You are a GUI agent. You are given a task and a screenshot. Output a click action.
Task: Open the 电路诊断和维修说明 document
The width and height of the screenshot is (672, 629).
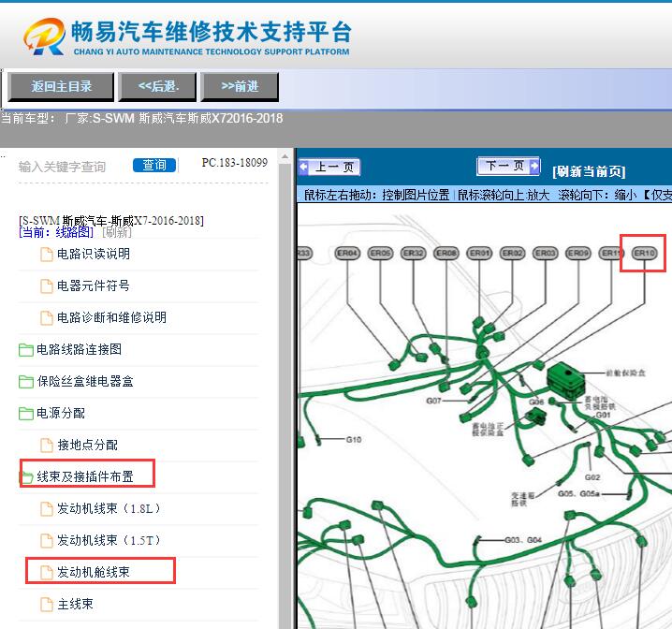[x=111, y=317]
